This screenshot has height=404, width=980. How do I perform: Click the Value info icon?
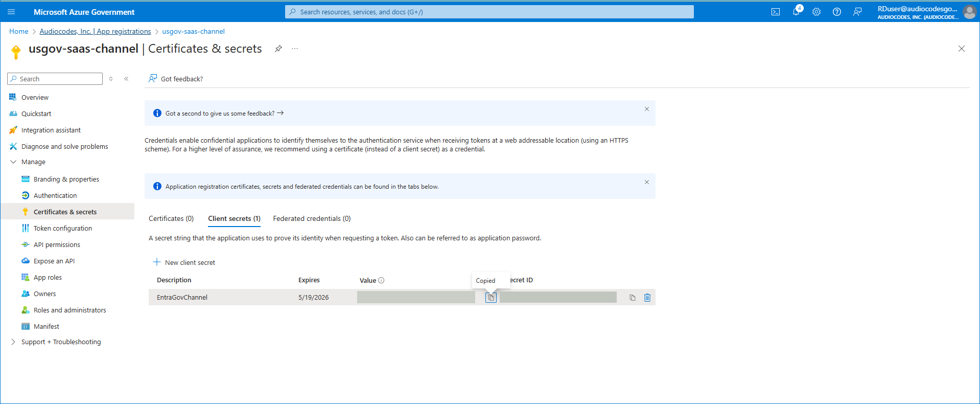click(x=381, y=280)
